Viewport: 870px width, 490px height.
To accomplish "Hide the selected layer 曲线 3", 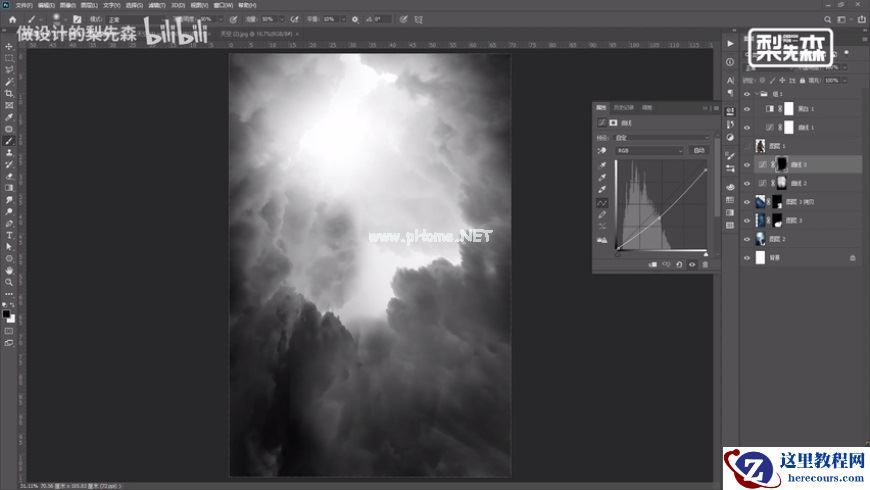I will [747, 165].
